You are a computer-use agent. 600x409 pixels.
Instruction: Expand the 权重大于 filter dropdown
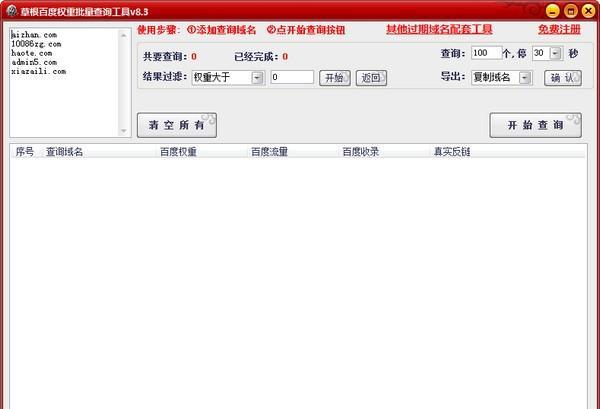(257, 78)
